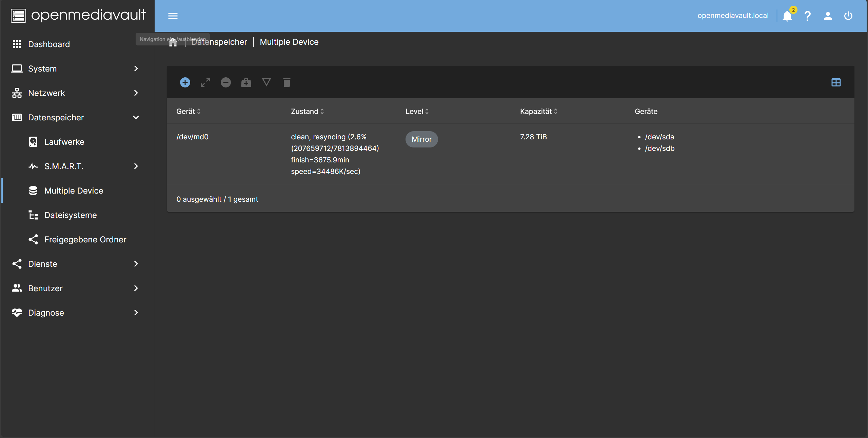Screen dimensions: 868x438
Task: Click the home breadcrumb icon
Action: tap(173, 43)
